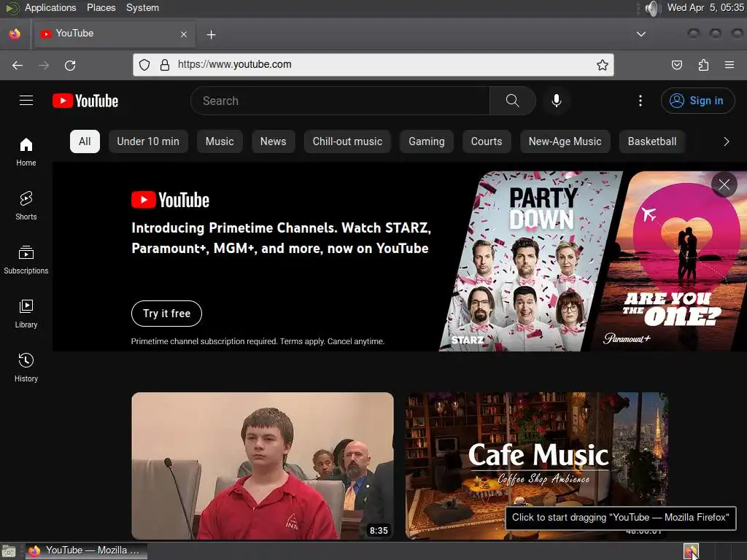This screenshot has height=560, width=747.
Task: Open a new browser tab
Action: point(211,34)
